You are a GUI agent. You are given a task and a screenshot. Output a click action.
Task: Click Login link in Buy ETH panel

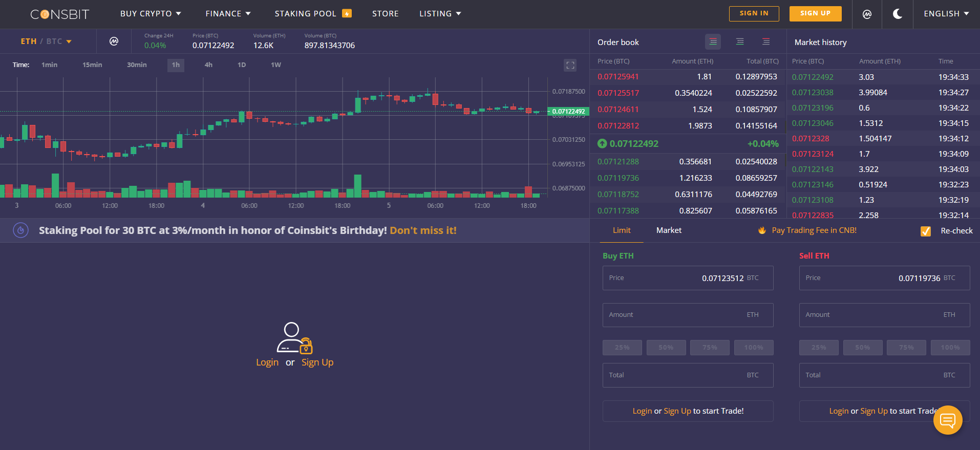tap(642, 411)
